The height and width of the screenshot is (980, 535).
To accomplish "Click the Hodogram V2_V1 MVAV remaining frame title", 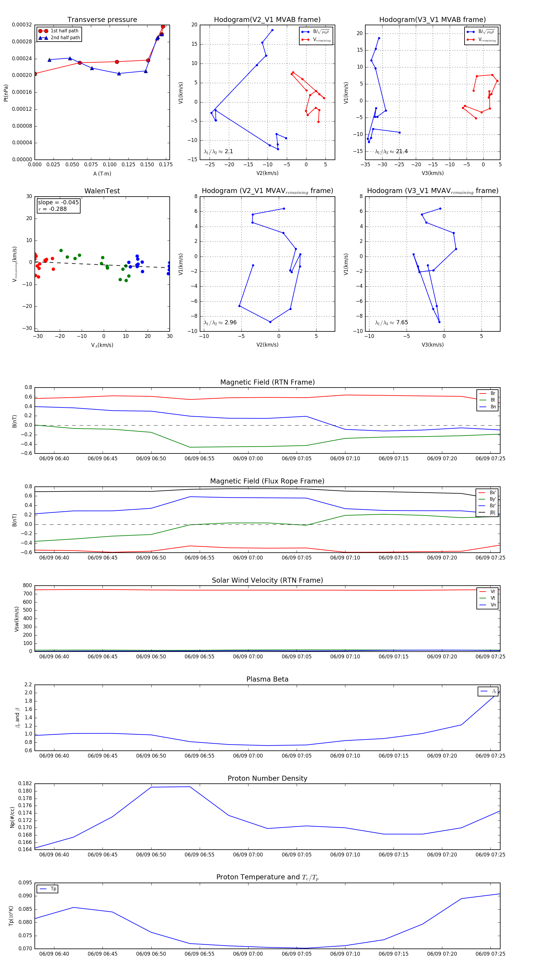I will click(x=267, y=191).
